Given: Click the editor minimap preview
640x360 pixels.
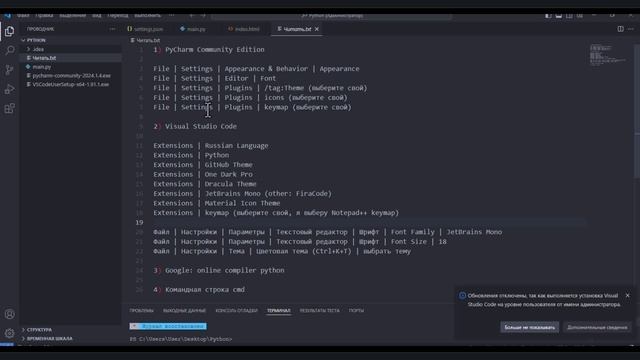Looking at the screenshot, I should point(609,54).
